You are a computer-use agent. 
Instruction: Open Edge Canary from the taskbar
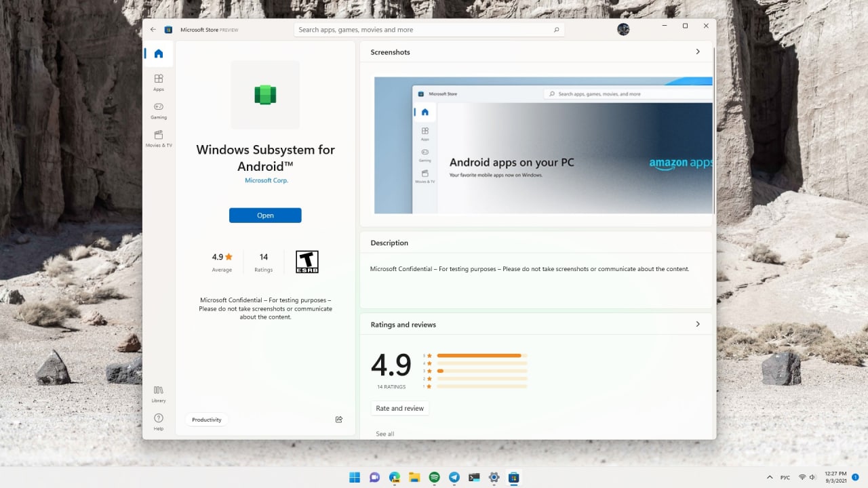point(395,477)
